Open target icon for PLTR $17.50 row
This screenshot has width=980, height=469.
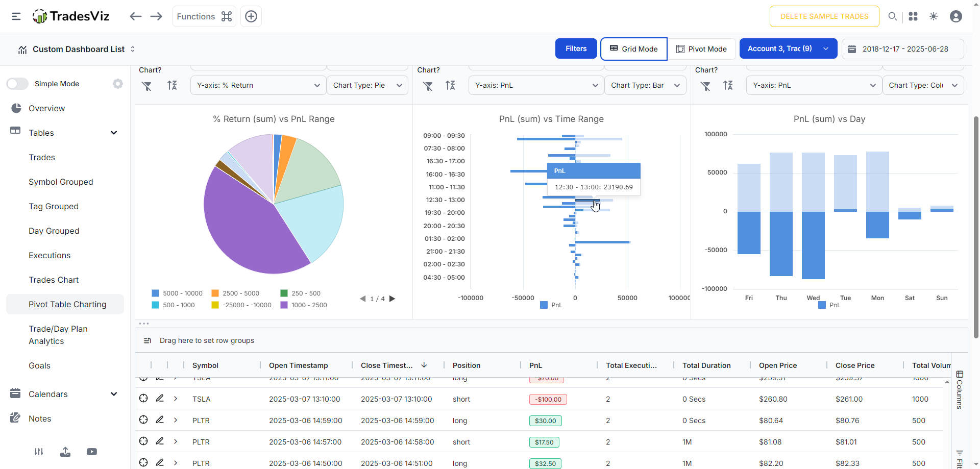click(x=143, y=441)
